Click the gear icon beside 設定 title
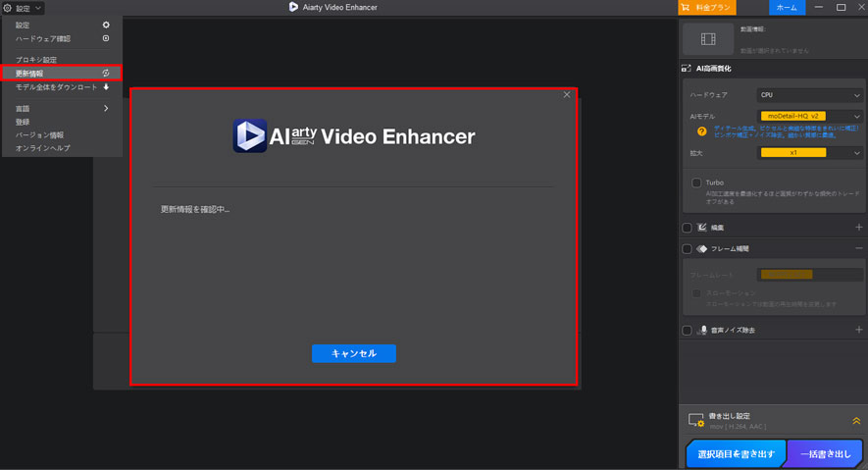This screenshot has width=868, height=470. 8,8
